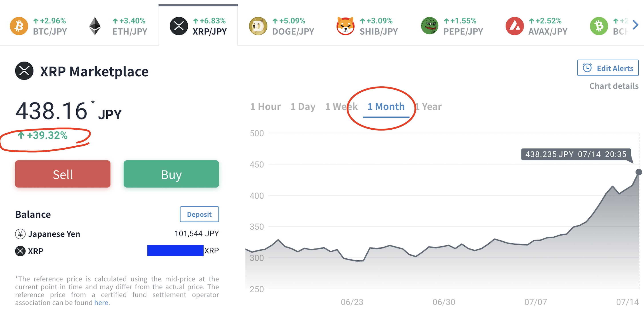Screen dimensions: 644x313
Task: Select the Ethereum ETH/JPY diamond icon
Action: point(95,26)
